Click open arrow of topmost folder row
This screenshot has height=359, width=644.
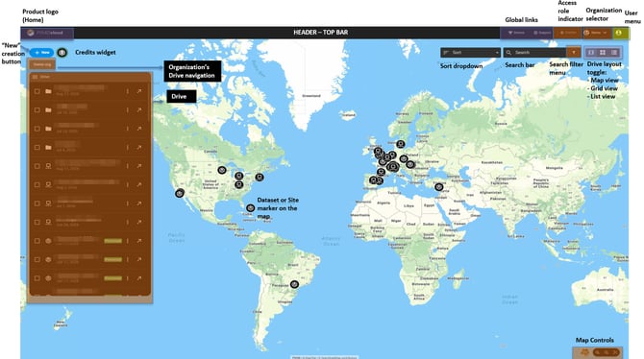point(139,91)
